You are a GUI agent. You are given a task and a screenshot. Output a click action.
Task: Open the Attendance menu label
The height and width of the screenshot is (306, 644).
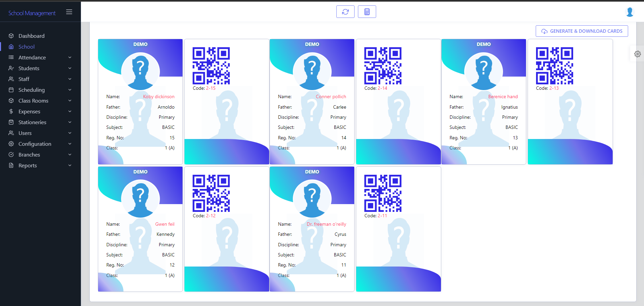32,57
